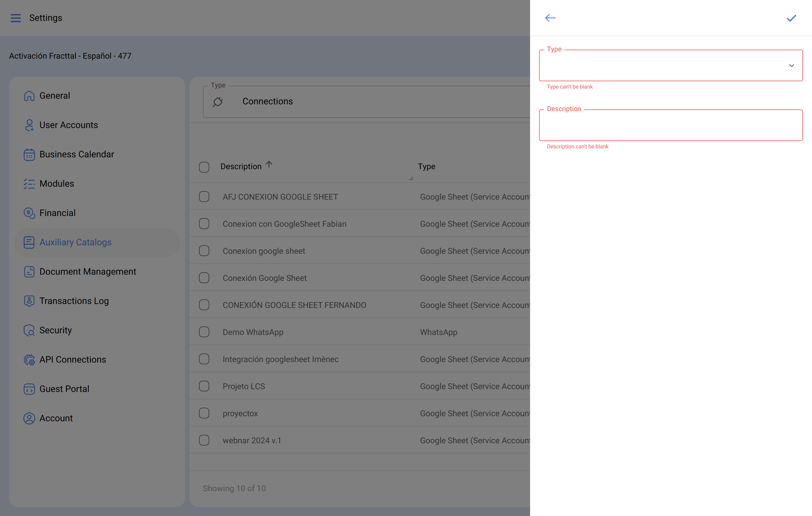Check the Demo WhatsApp row checkbox
Image resolution: width=812 pixels, height=516 pixels.
(x=204, y=332)
